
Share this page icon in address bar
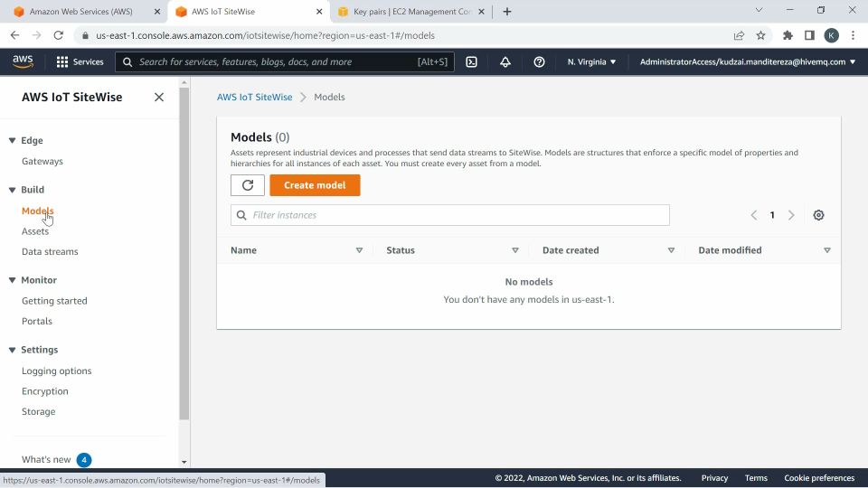739,35
